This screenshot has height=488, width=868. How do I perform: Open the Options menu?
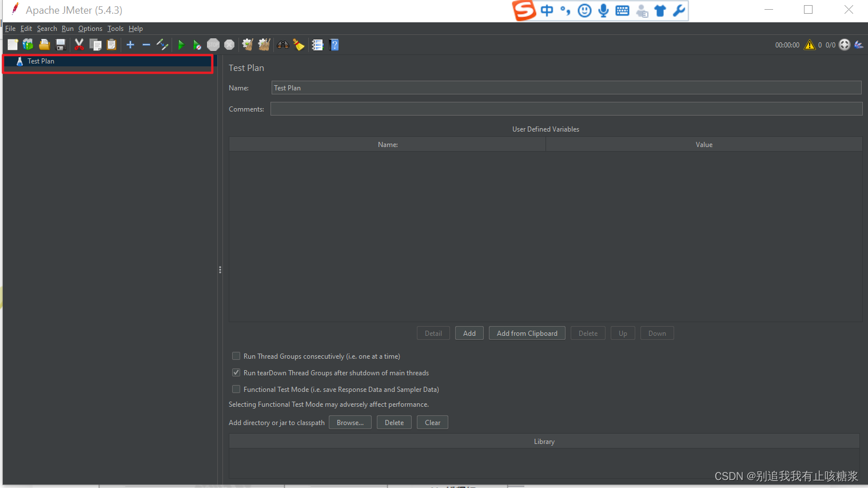(x=90, y=29)
